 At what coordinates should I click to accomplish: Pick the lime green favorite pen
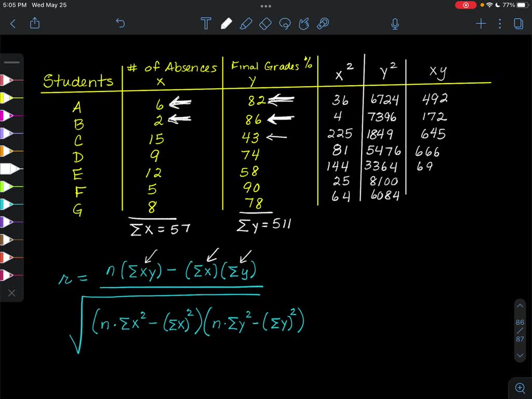11,187
